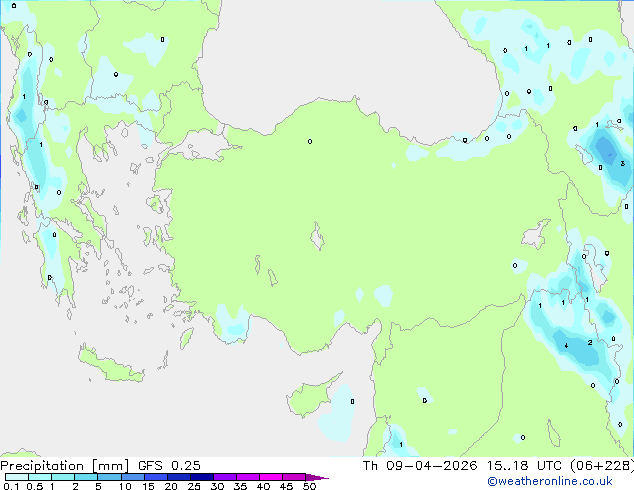Click legend swatch between 40 and 45
This screenshot has height=490, width=634.
[x=271, y=477]
